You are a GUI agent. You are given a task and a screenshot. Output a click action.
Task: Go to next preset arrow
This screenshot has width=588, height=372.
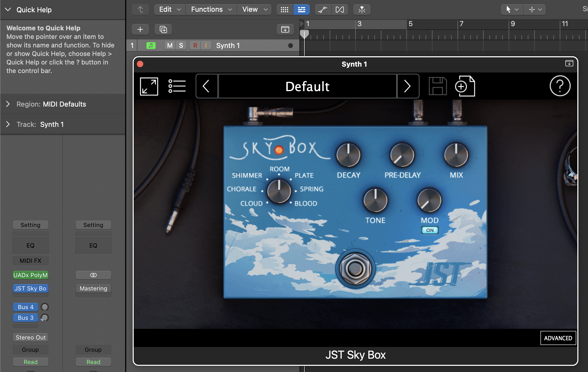click(x=408, y=86)
